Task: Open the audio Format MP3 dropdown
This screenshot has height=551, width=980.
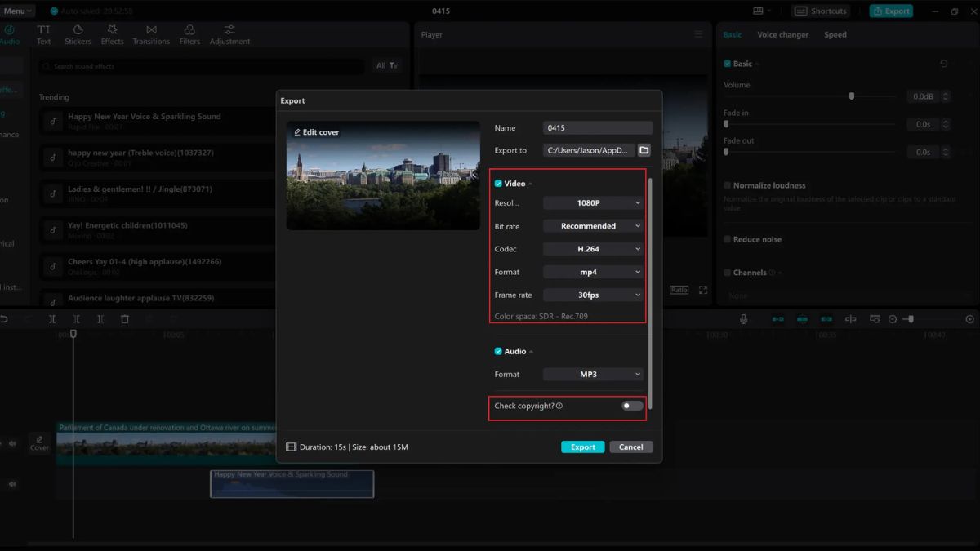Action: click(x=594, y=374)
